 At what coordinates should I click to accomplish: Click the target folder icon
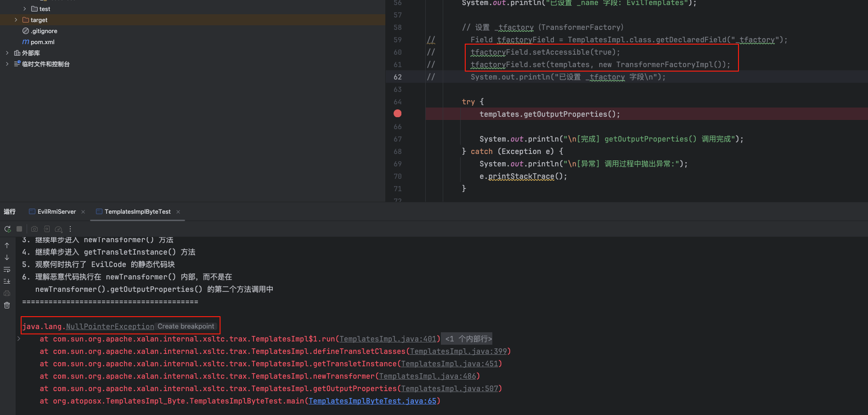click(26, 20)
